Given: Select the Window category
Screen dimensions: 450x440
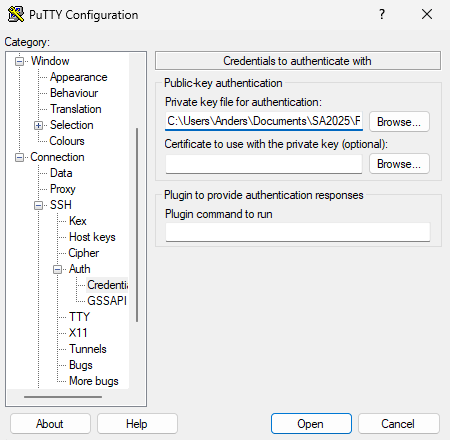Looking at the screenshot, I should coord(50,61).
